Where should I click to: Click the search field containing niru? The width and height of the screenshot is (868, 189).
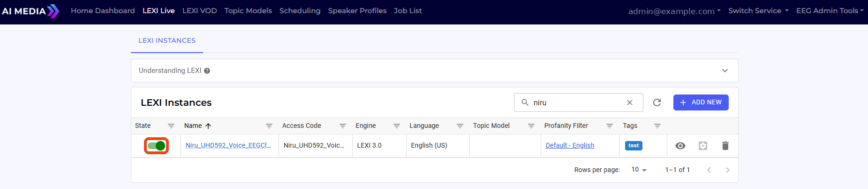[x=578, y=102]
